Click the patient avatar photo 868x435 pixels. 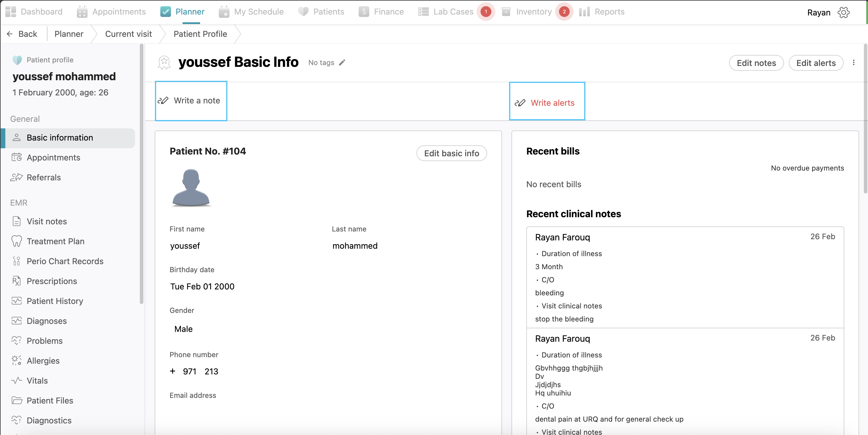click(191, 187)
